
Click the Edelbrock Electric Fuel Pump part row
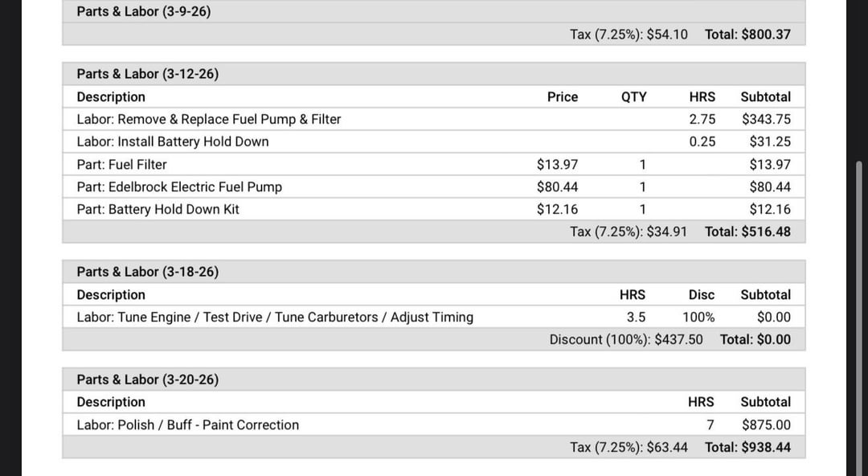(x=179, y=187)
